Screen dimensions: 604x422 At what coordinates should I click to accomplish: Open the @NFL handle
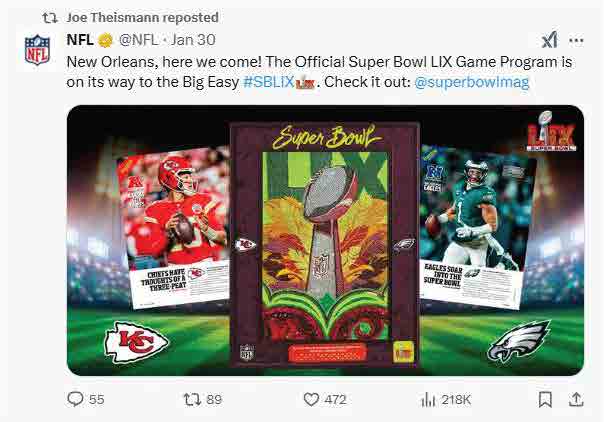point(138,40)
